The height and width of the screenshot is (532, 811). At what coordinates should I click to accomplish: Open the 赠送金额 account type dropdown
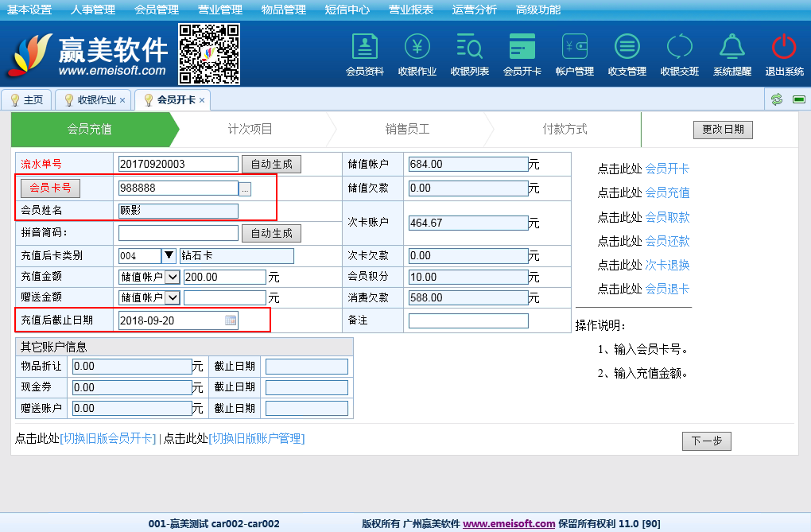tap(173, 298)
